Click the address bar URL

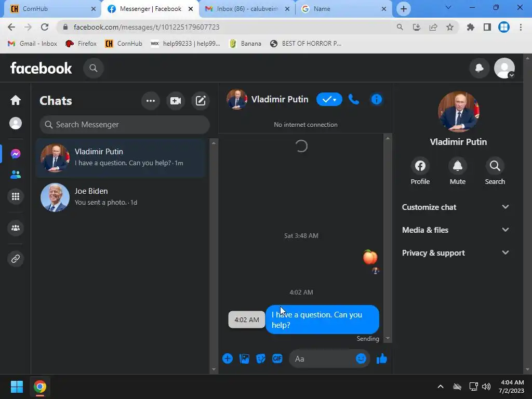(146, 27)
